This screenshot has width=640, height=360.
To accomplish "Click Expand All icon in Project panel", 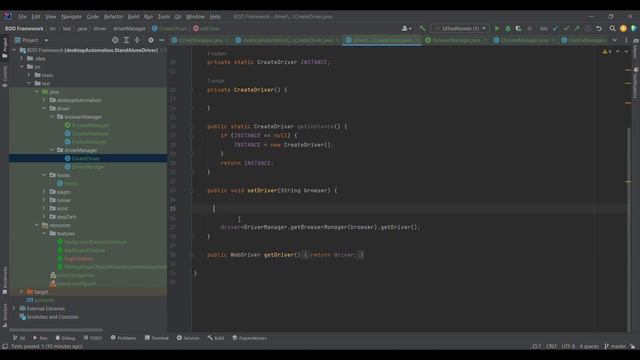I will coord(126,40).
